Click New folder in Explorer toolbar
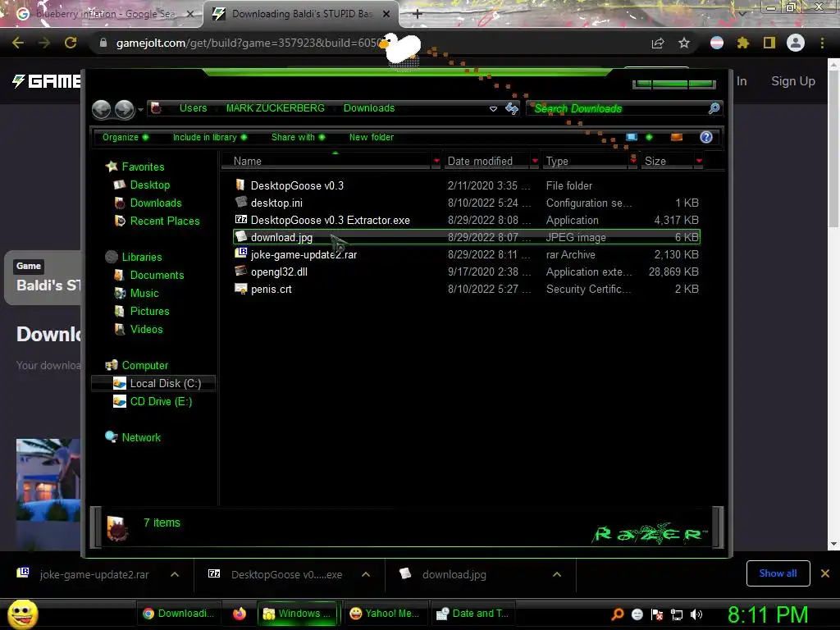The image size is (840, 630). point(372,137)
